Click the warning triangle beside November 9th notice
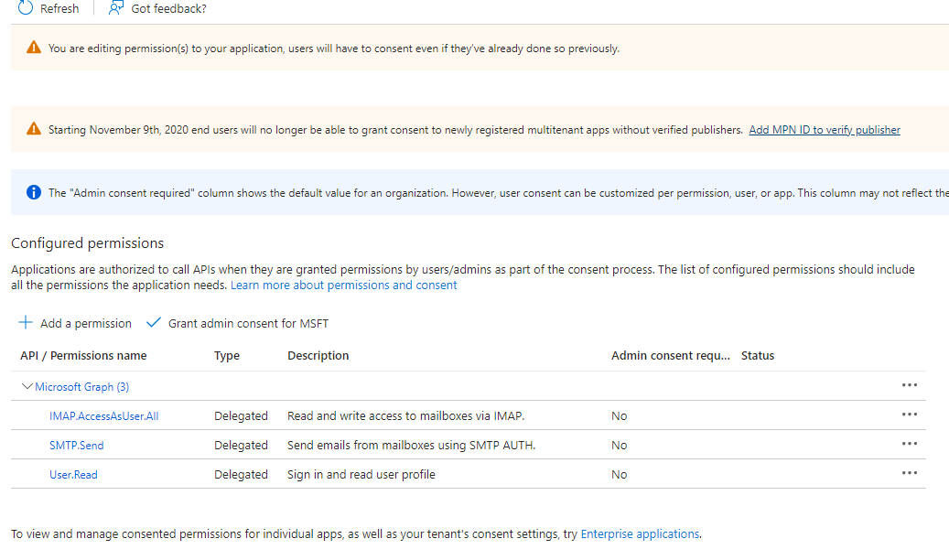949x560 pixels. [34, 129]
